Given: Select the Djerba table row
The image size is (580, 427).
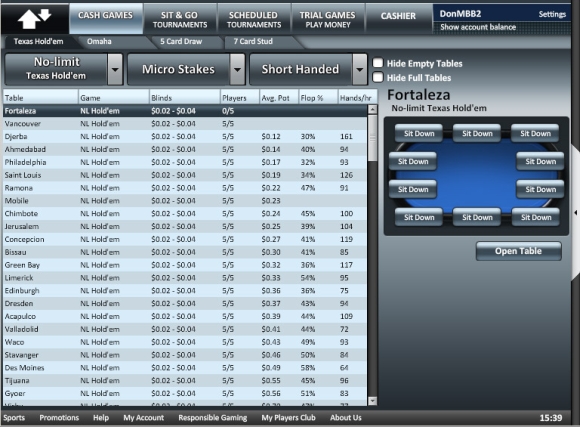Looking at the screenshot, I should pyautogui.click(x=185, y=137).
